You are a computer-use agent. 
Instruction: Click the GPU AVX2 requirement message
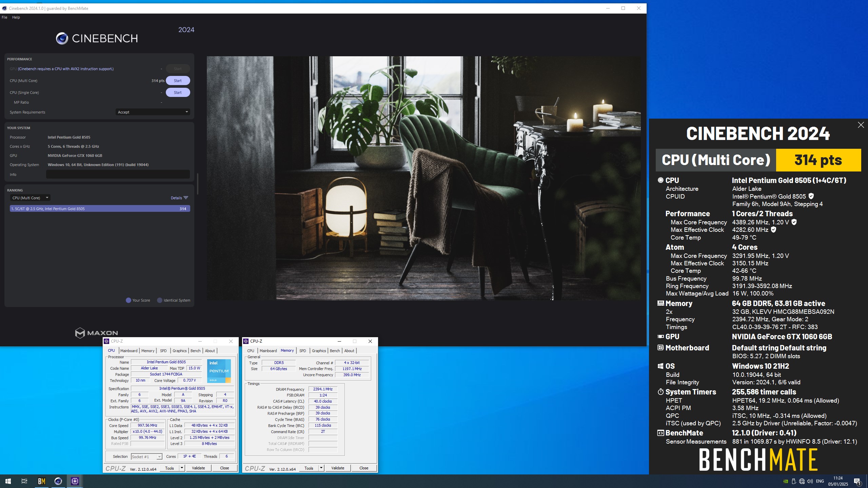66,69
